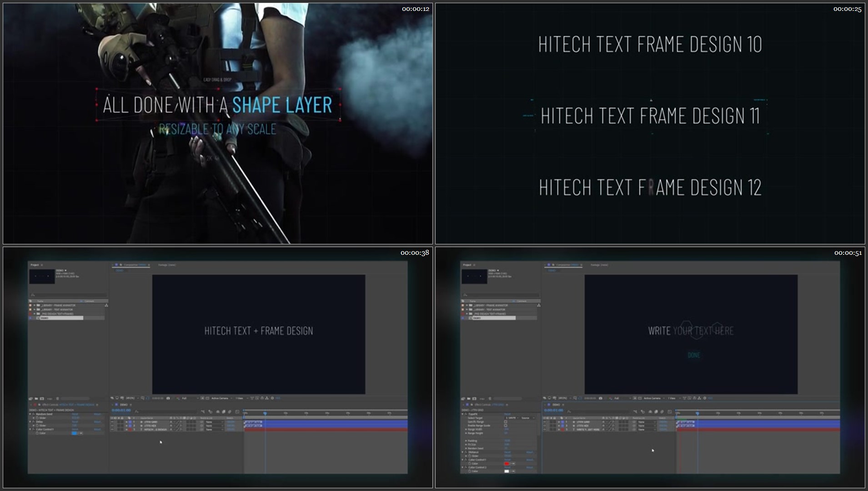Select the Project panel tab in the 00:00:51 frame
Screen dimensions: 868x491
tap(467, 265)
